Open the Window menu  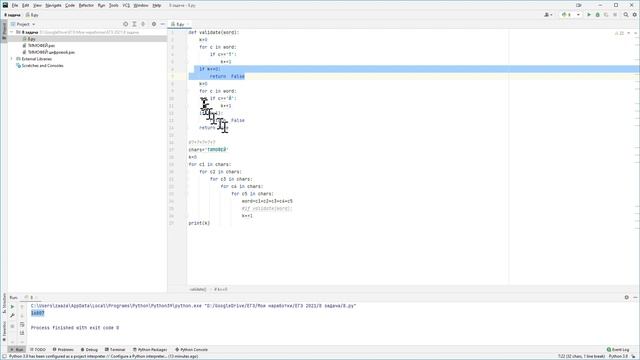141,5
